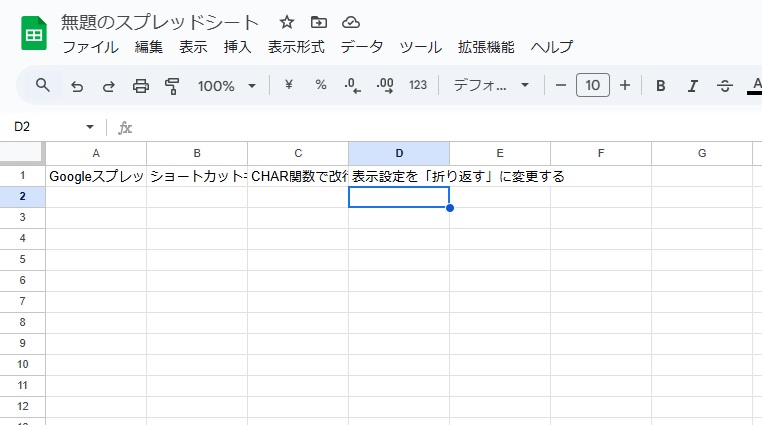Increase decimal places
This screenshot has width=762, height=425.
point(385,85)
